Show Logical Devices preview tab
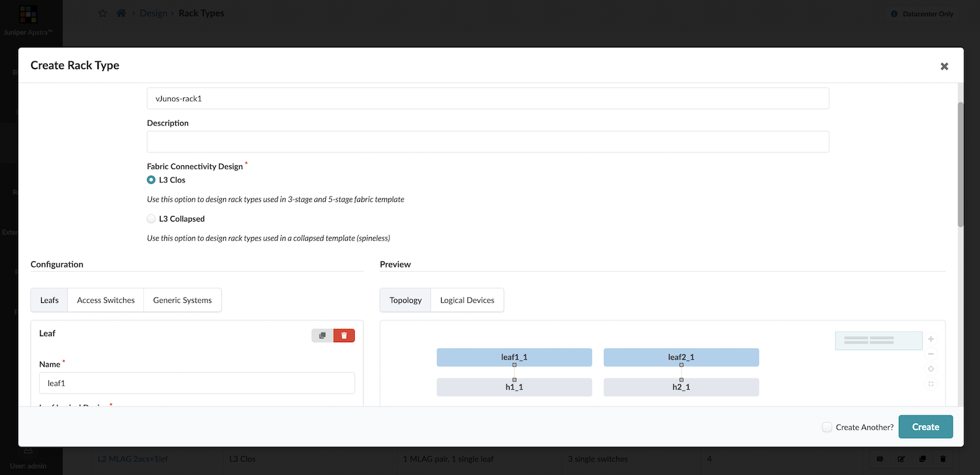This screenshot has width=980, height=475. [x=467, y=300]
